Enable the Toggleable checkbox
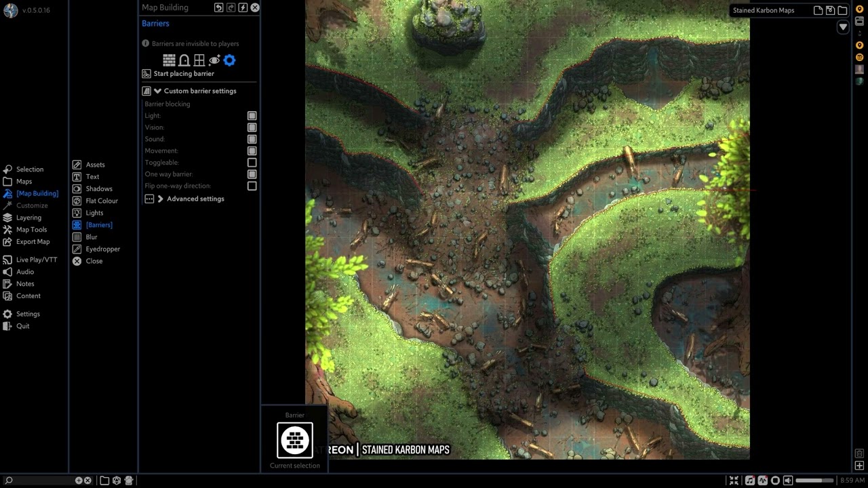 point(252,163)
